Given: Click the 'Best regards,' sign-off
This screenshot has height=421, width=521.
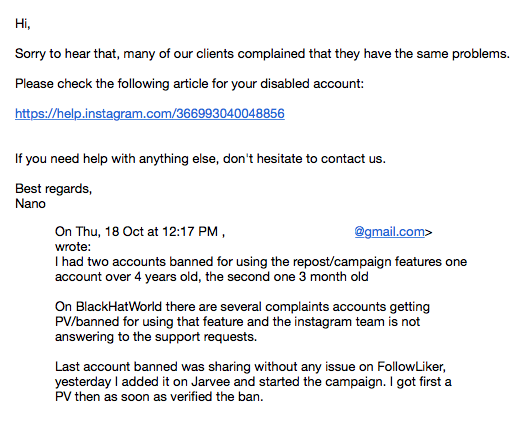Looking at the screenshot, I should pos(53,189).
